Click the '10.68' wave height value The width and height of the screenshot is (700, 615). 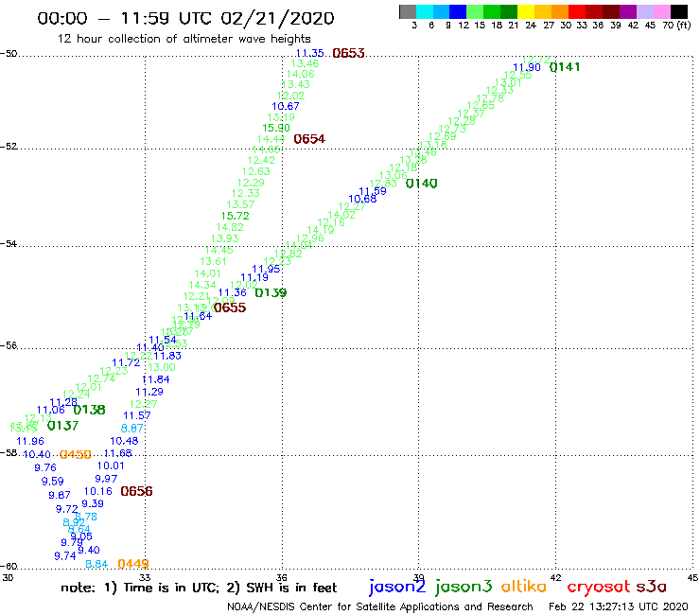[x=362, y=199]
